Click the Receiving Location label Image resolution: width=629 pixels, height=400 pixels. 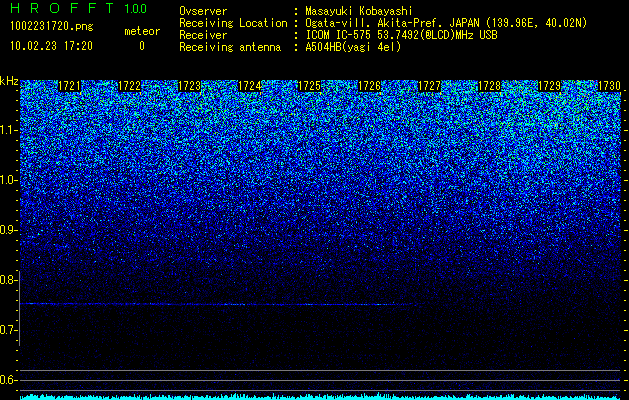(233, 23)
